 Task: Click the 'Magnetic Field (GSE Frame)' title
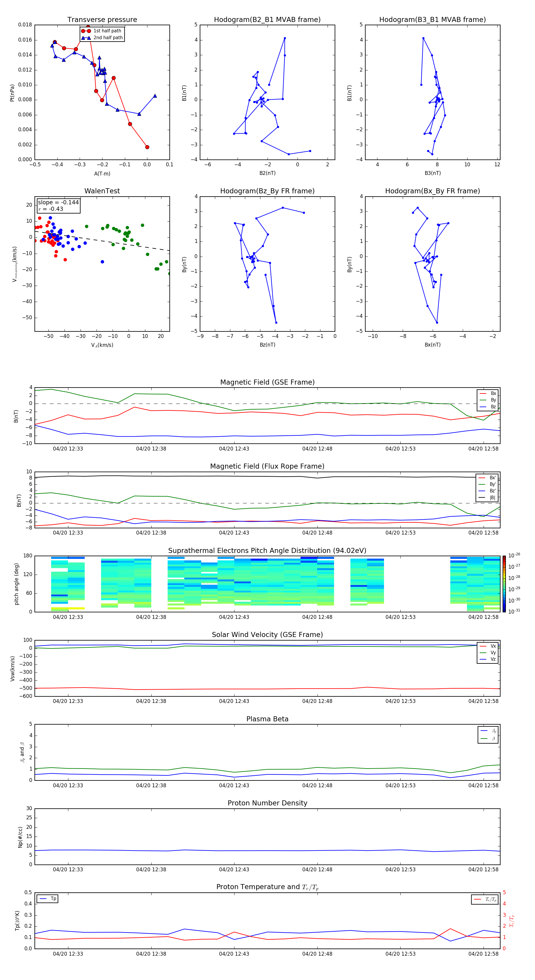click(267, 382)
